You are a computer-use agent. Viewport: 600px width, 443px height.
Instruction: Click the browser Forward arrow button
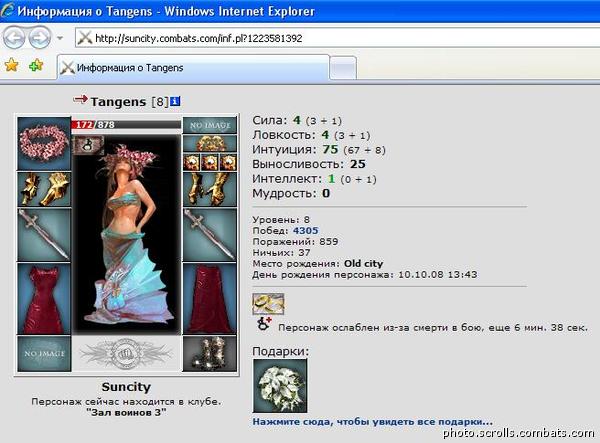pos(40,38)
